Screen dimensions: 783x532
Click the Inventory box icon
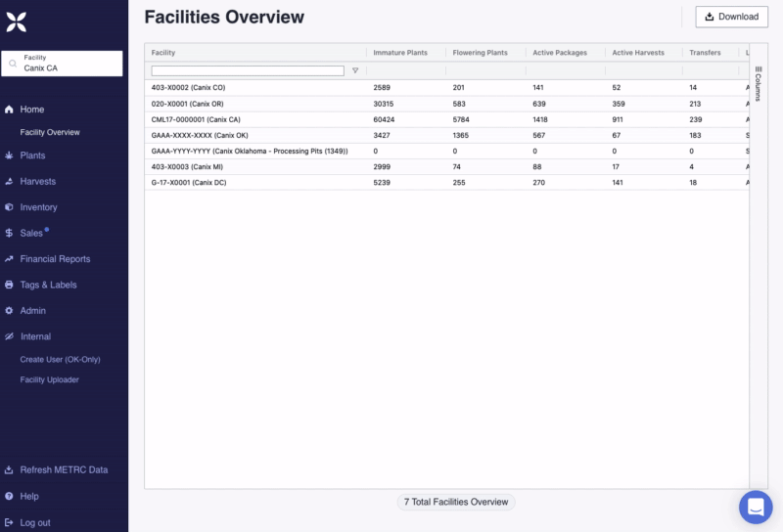click(9, 207)
